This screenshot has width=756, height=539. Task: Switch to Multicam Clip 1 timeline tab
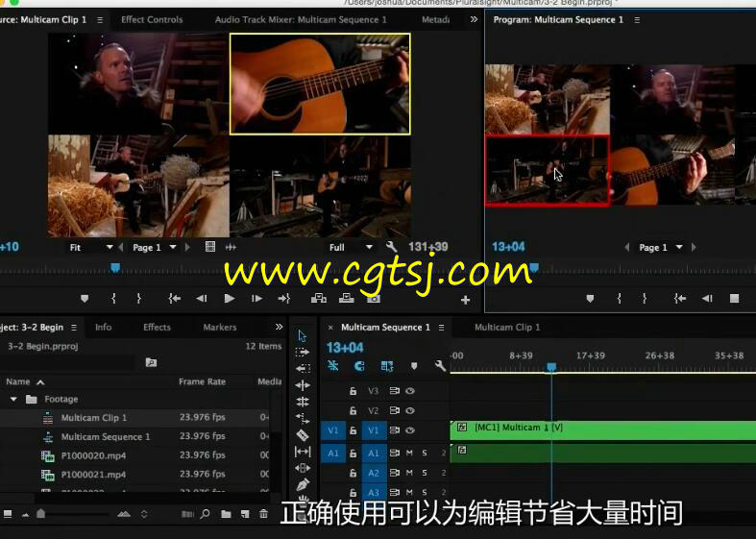[507, 328]
